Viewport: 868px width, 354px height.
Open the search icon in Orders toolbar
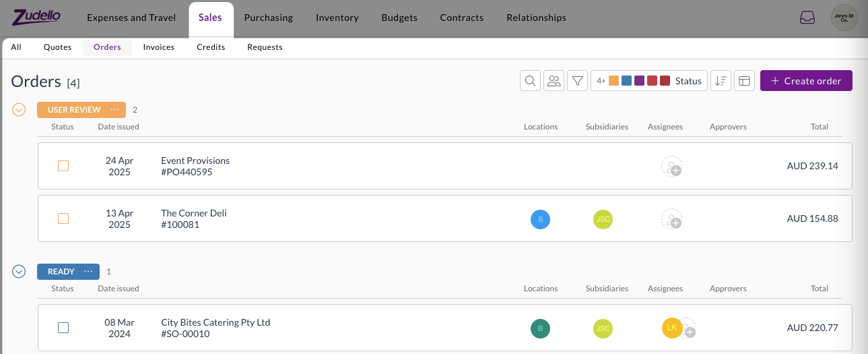531,81
